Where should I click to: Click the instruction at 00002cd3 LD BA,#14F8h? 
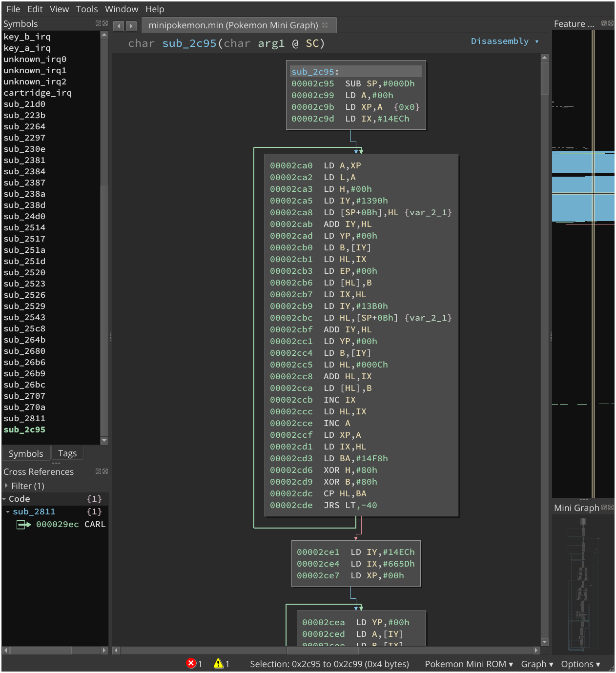tap(329, 459)
